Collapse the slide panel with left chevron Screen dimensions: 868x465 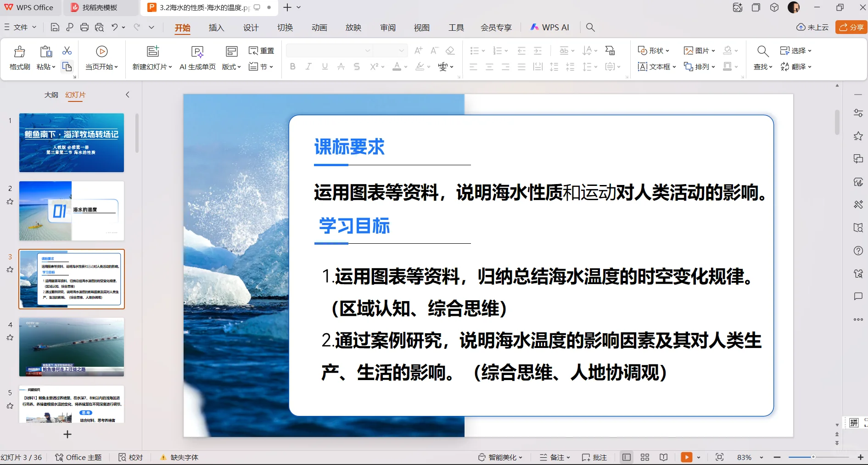click(x=128, y=95)
